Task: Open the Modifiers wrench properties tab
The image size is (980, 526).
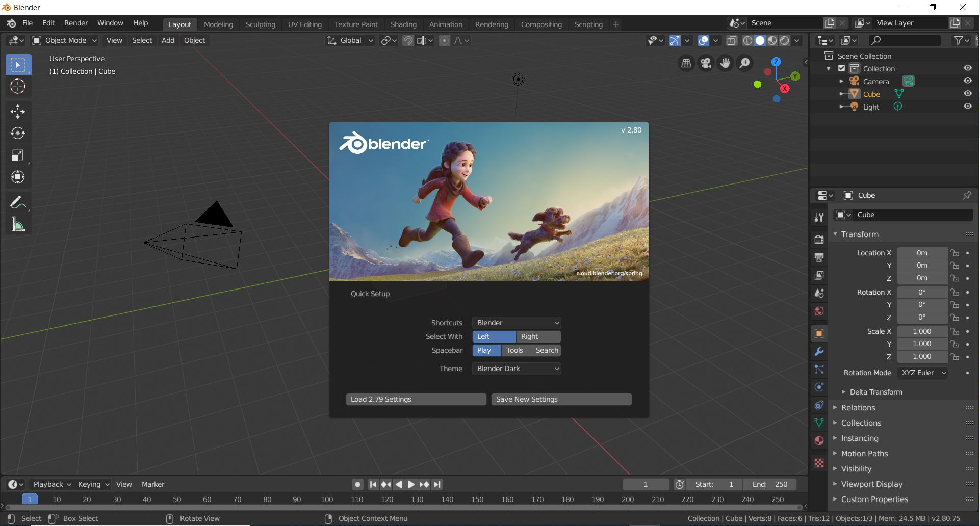Action: tap(819, 352)
